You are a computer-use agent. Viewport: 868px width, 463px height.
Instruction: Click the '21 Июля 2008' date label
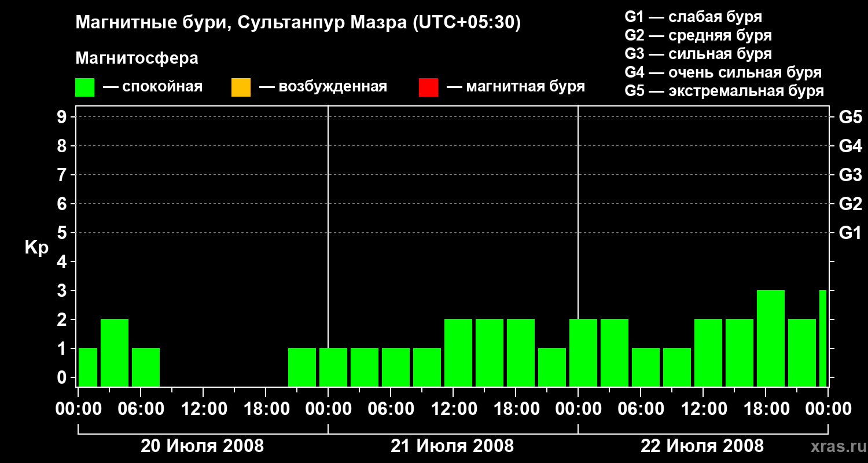[x=453, y=446]
